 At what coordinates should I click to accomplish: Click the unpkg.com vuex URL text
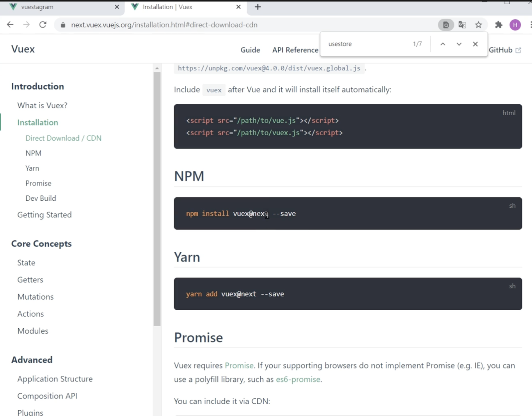tap(269, 68)
